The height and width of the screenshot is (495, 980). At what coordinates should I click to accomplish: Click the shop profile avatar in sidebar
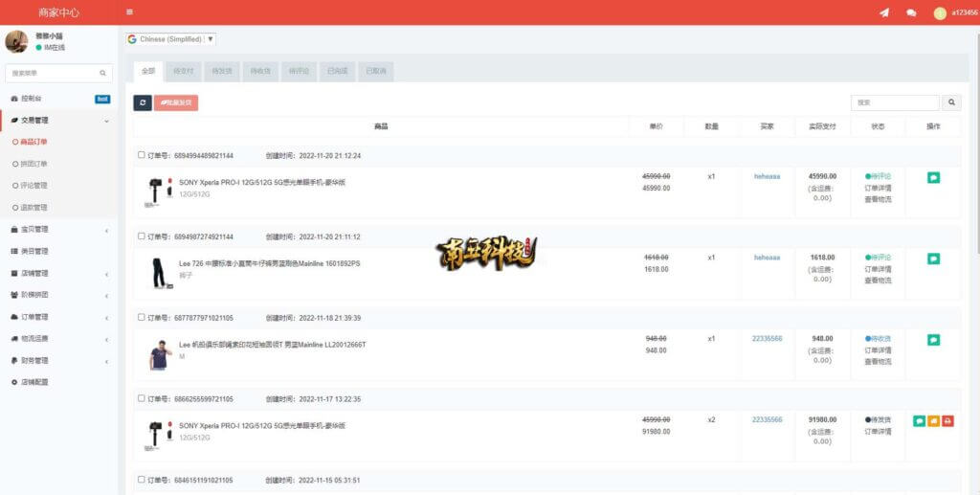[x=16, y=41]
